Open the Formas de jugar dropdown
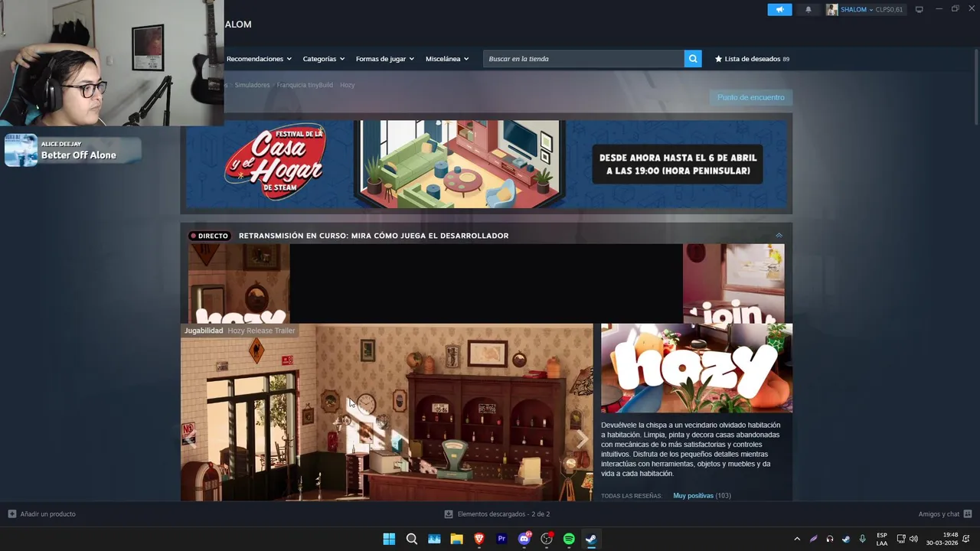Image resolution: width=980 pixels, height=551 pixels. pos(385,59)
